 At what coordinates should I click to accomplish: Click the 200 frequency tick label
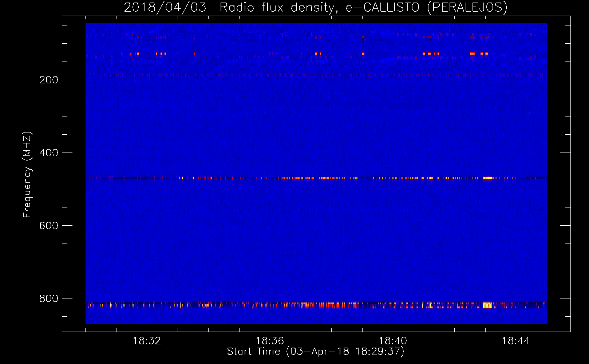coord(49,80)
